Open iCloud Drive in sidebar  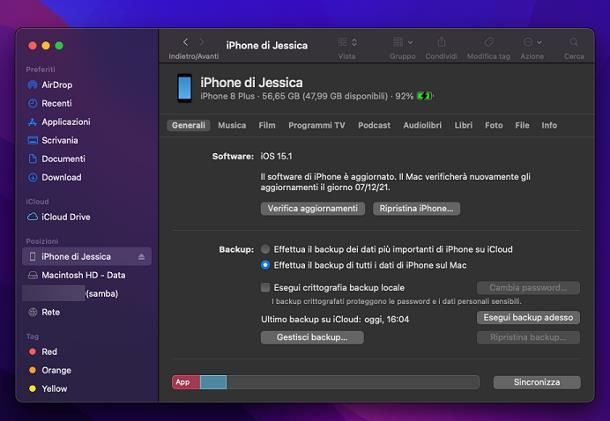coord(58,217)
